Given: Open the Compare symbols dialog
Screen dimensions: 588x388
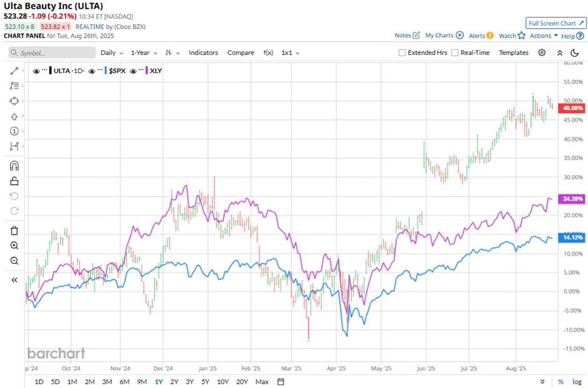Looking at the screenshot, I should (241, 53).
